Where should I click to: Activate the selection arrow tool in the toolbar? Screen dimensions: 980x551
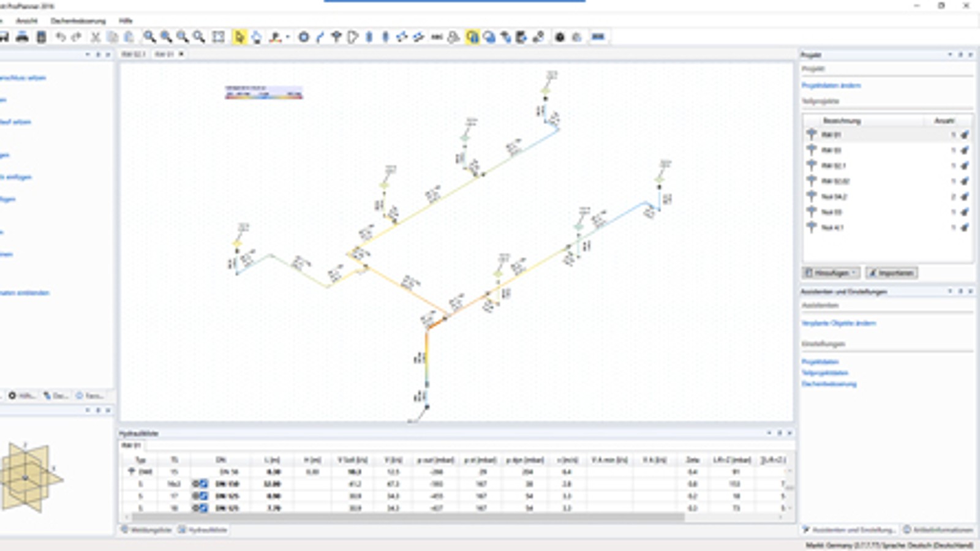coord(239,37)
